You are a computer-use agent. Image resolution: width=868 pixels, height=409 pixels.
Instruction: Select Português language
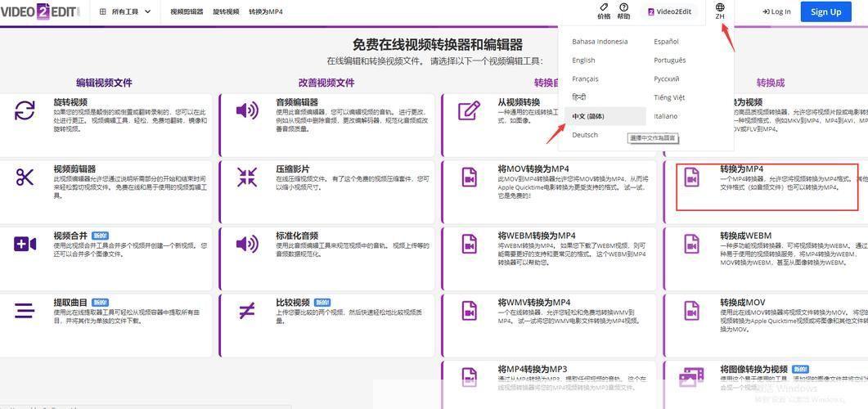point(669,61)
